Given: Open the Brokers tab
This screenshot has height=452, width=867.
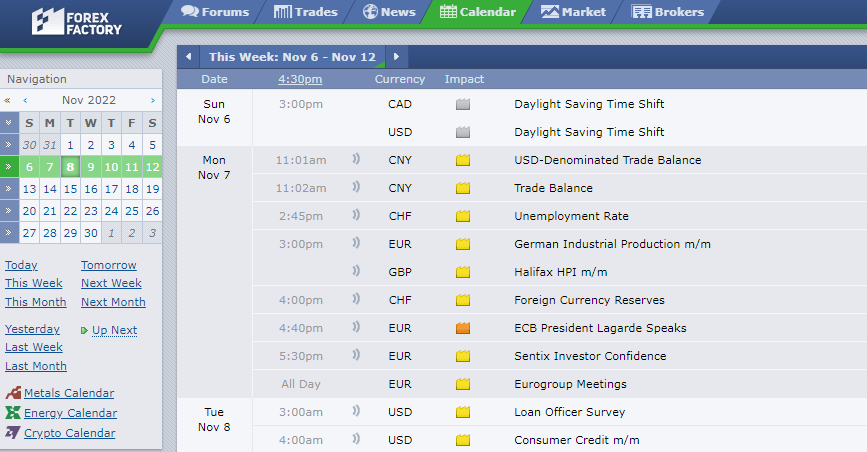Looking at the screenshot, I should 668,12.
